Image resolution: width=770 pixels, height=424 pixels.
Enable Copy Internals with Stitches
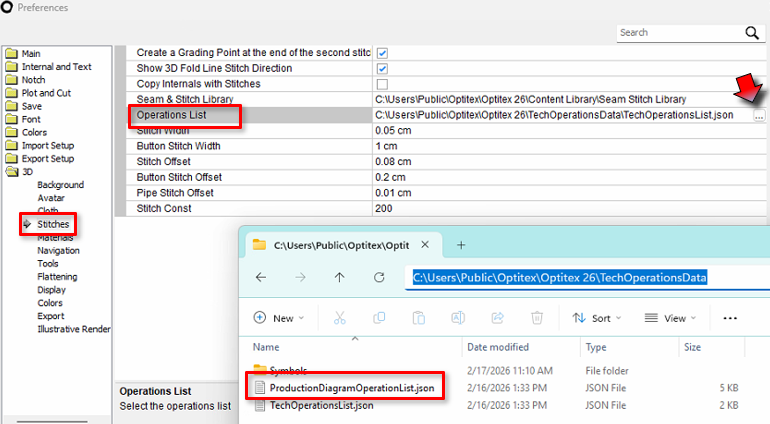[x=382, y=84]
